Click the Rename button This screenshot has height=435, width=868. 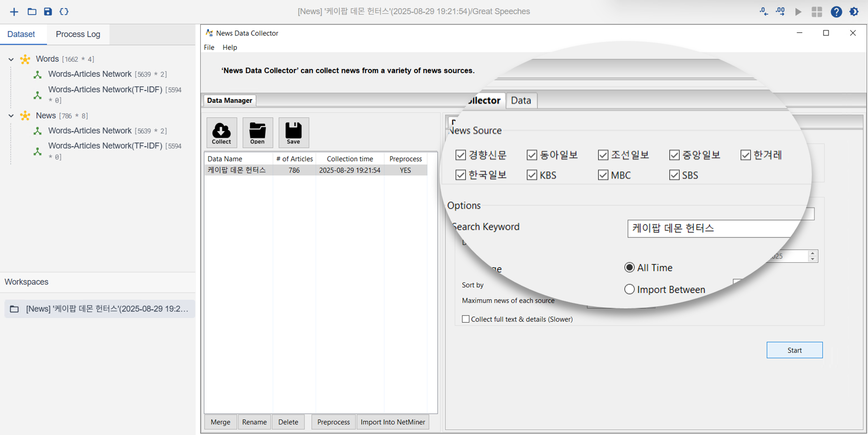[x=254, y=422]
